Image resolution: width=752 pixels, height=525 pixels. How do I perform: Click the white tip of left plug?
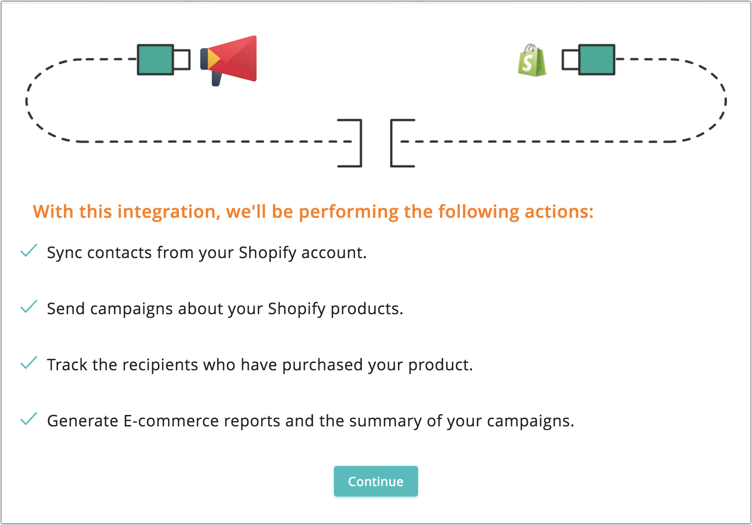181,59
